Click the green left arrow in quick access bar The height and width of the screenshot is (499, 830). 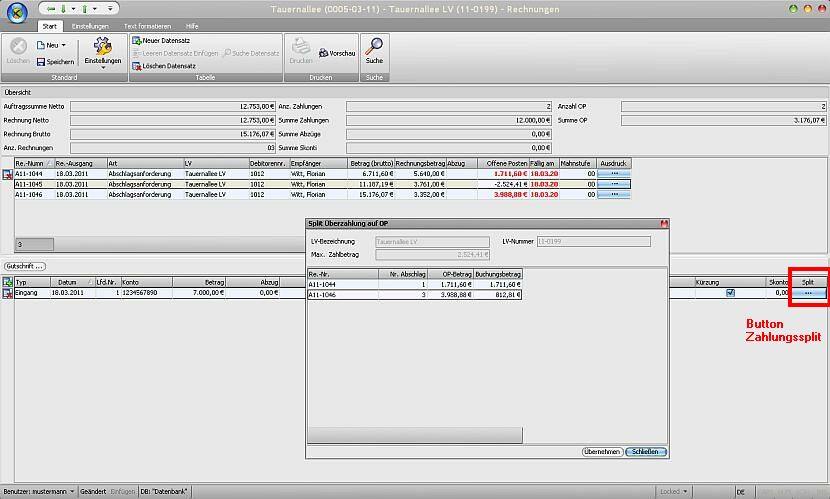51,9
